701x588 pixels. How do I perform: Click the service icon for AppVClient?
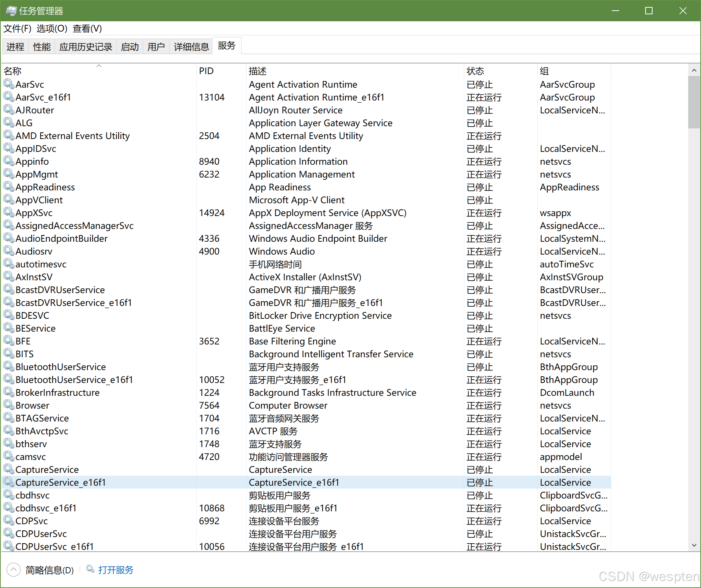[9, 200]
